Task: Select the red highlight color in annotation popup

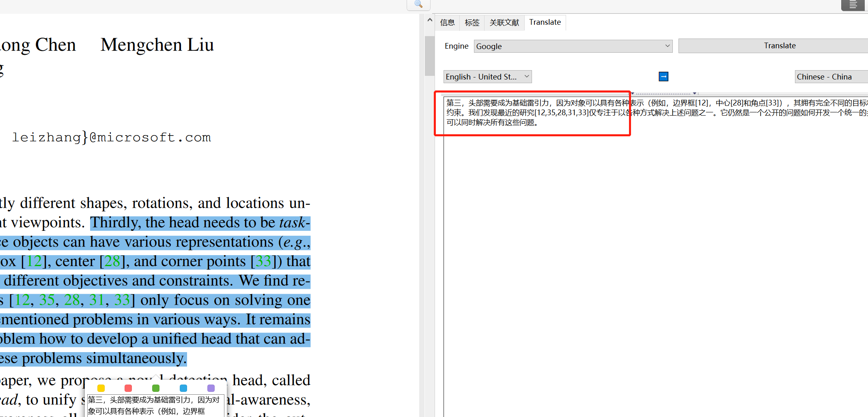Action: click(x=128, y=388)
